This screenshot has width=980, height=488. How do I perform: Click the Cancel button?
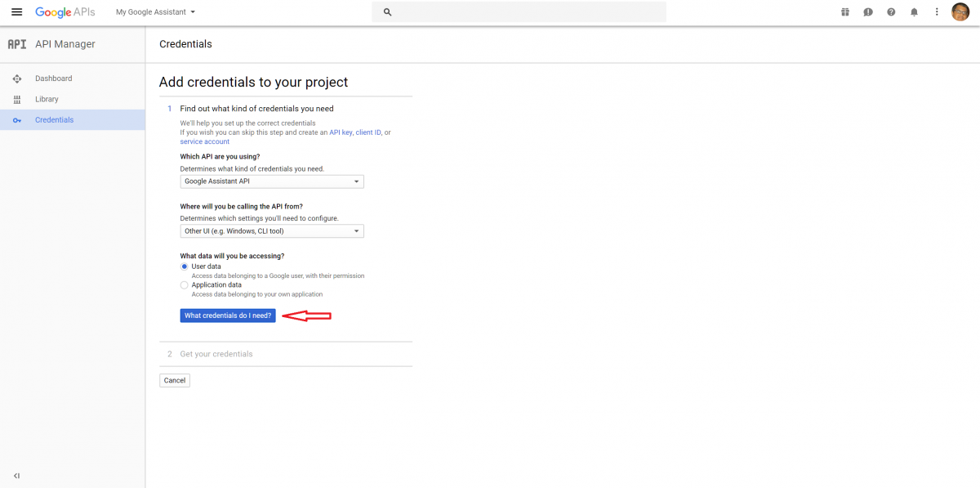pos(175,380)
